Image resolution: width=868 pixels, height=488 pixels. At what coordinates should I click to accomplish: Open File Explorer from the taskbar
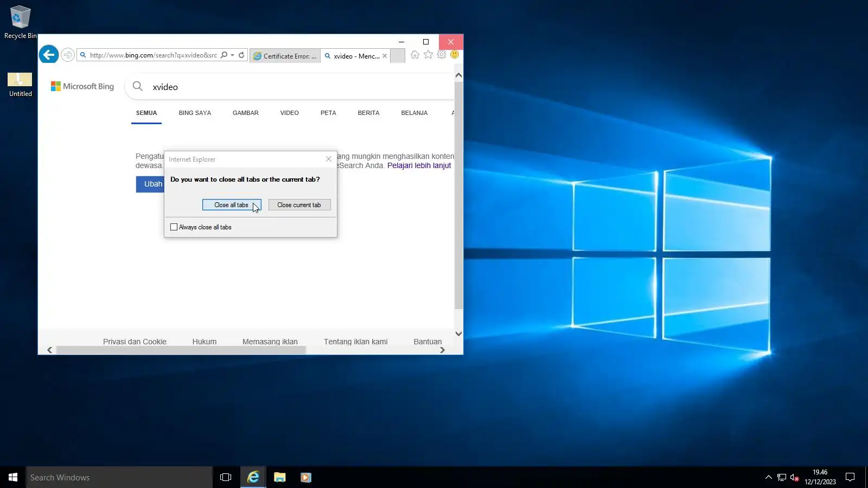pyautogui.click(x=280, y=477)
